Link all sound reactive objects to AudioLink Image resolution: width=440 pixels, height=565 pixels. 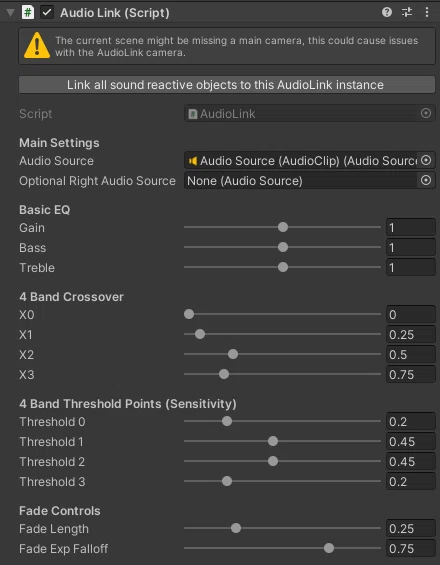point(227,85)
